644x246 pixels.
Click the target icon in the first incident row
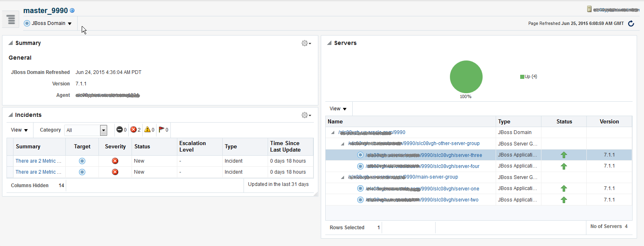click(x=82, y=161)
